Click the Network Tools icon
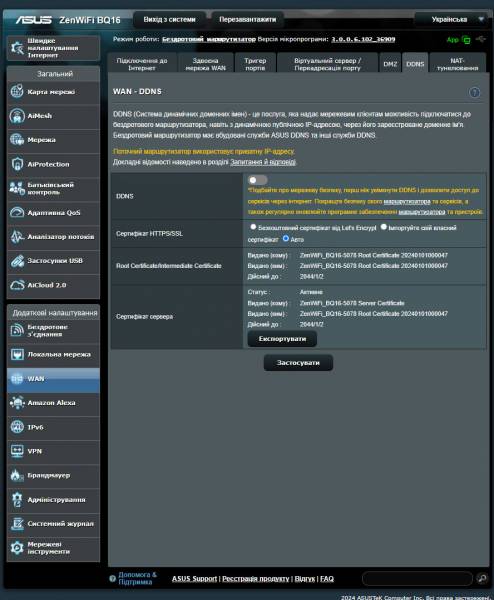The image size is (494, 600). click(17, 548)
